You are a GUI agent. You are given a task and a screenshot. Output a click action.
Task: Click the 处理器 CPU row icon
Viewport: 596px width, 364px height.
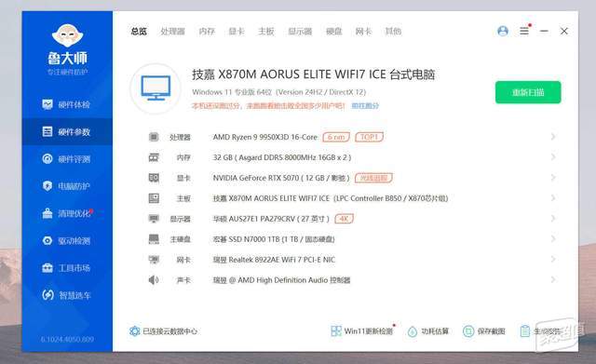[x=154, y=137]
